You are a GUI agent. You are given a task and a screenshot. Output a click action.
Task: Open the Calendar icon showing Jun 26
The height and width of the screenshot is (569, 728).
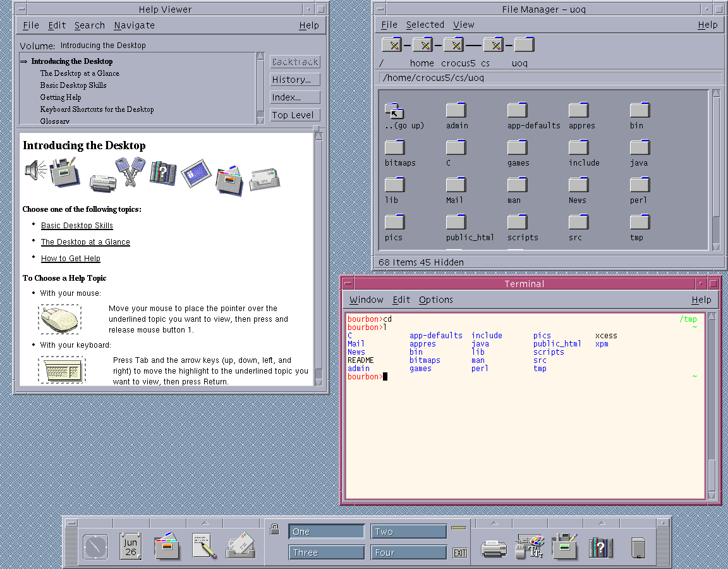(x=131, y=546)
